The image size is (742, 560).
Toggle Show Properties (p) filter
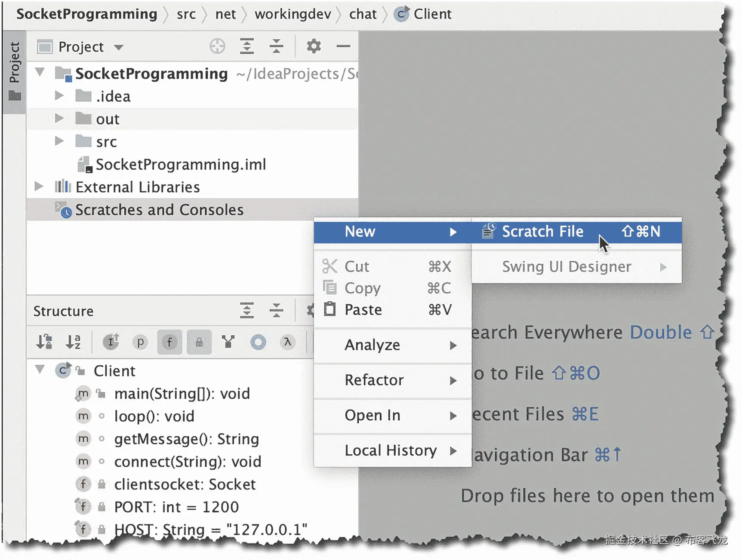140,342
